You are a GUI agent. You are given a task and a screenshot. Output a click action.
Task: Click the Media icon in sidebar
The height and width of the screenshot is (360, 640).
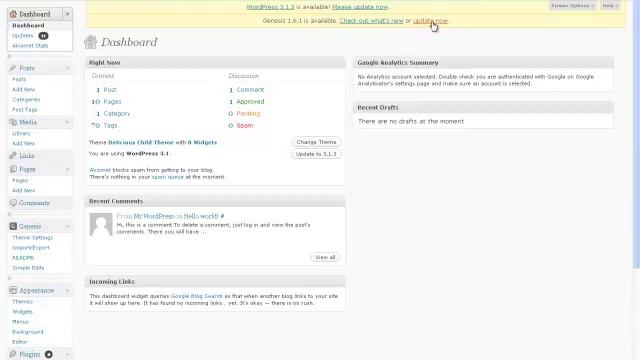click(13, 122)
